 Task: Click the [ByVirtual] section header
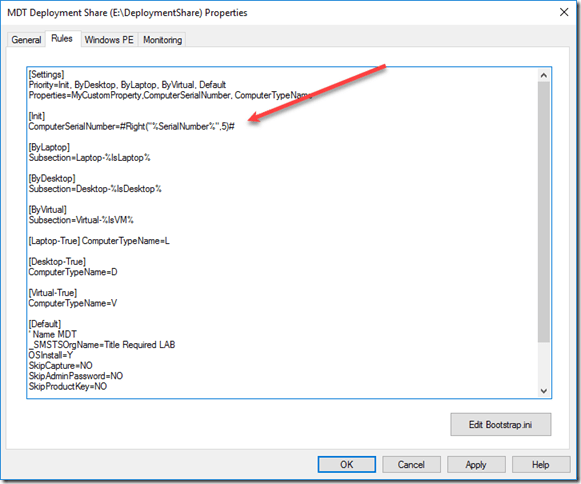point(47,209)
